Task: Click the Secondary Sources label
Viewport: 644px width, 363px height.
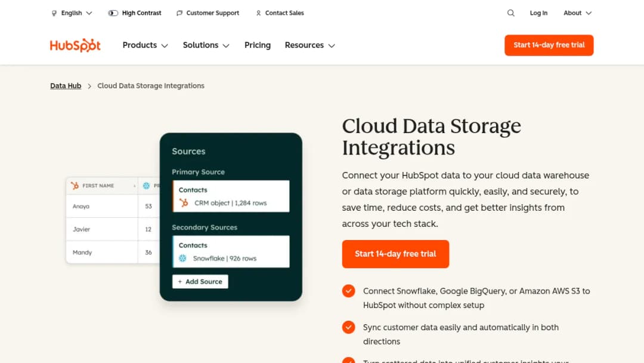Action: click(205, 227)
